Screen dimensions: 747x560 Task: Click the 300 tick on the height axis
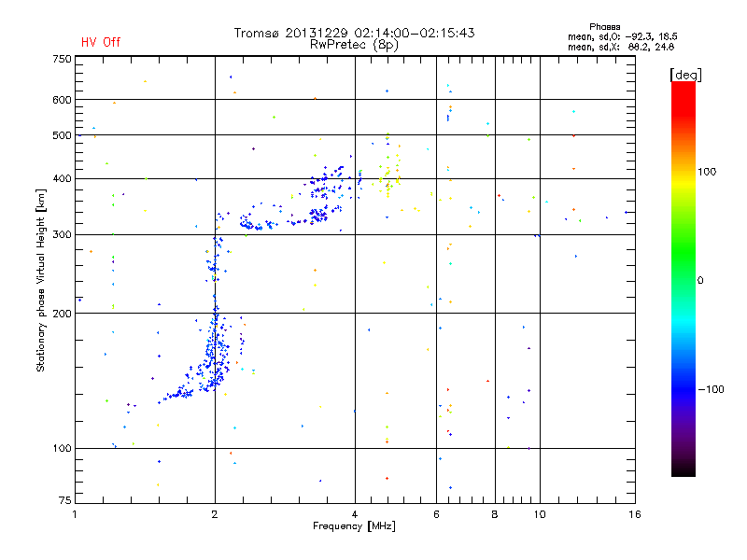[62, 234]
